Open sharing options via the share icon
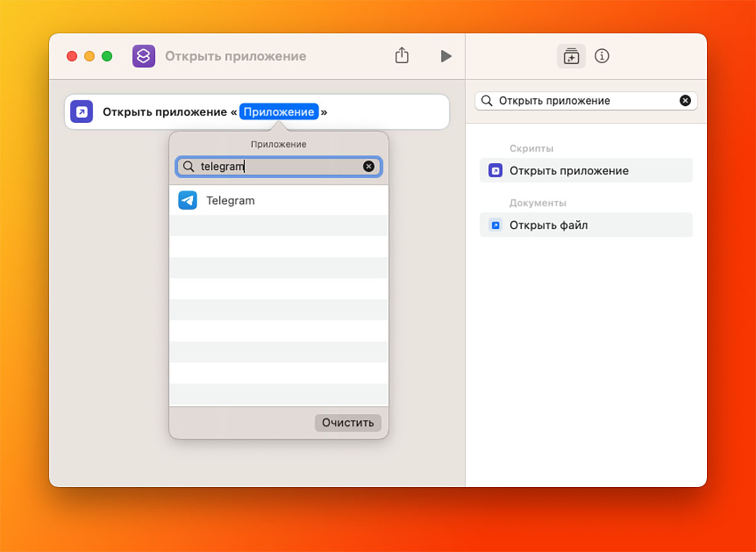Viewport: 756px width, 552px height. coord(402,55)
